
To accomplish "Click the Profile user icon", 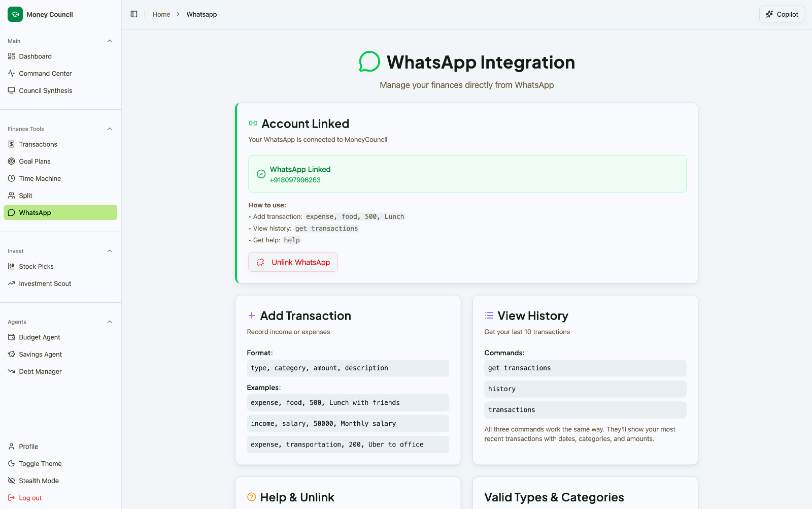I will point(12,447).
